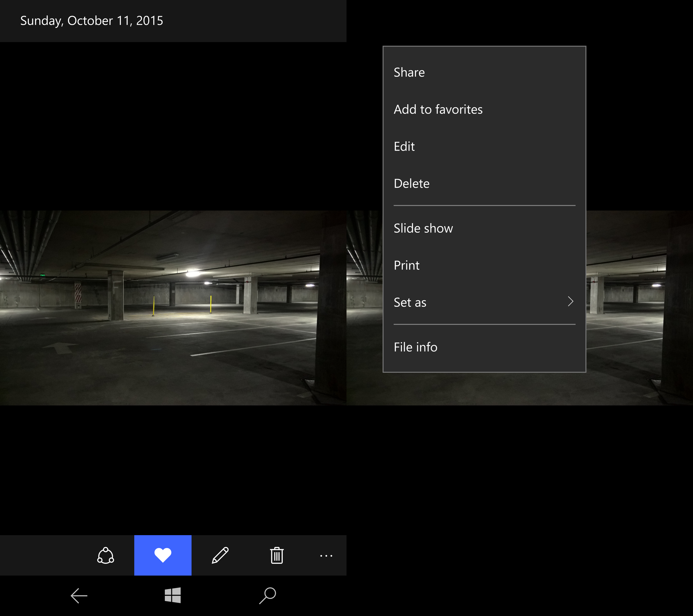693x616 pixels.
Task: Toggle the heart favorite button
Action: [x=163, y=555]
